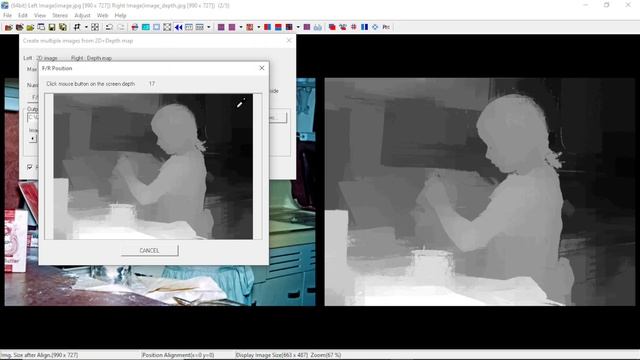This screenshot has width=640, height=360.
Task: Open the Stereo menu
Action: [60, 16]
